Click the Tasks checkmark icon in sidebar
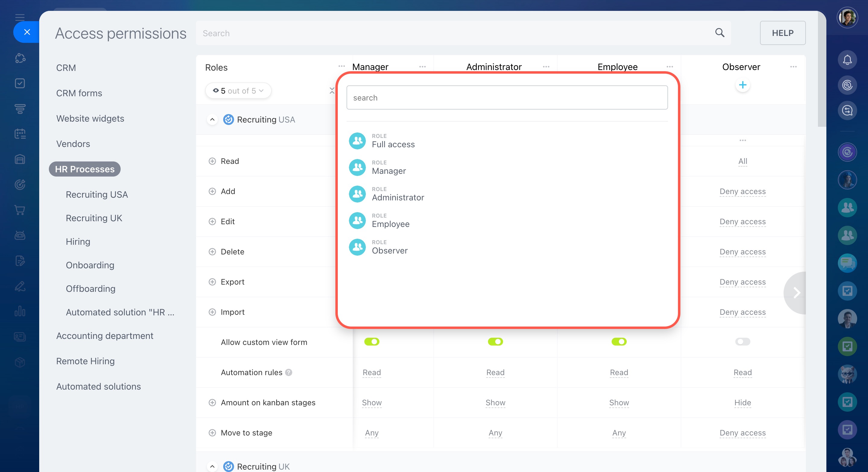The image size is (868, 472). pos(20,83)
